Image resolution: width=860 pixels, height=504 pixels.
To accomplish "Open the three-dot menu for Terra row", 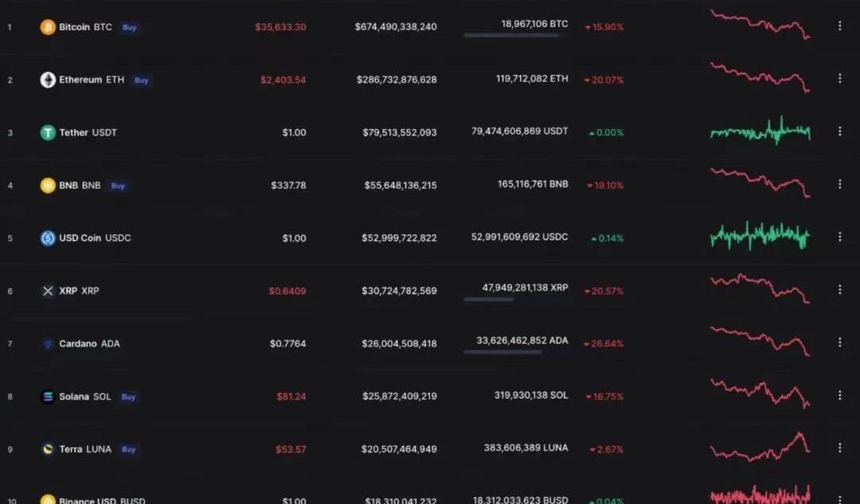I will tap(839, 448).
